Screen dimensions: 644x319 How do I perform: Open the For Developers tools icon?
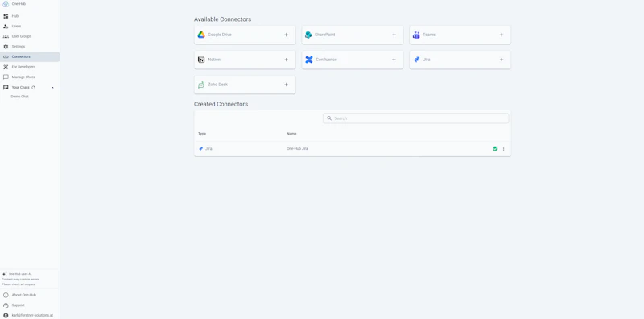tap(6, 67)
